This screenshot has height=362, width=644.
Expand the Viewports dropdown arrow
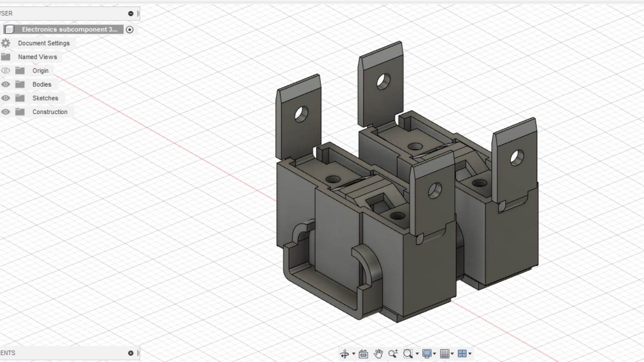(470, 354)
